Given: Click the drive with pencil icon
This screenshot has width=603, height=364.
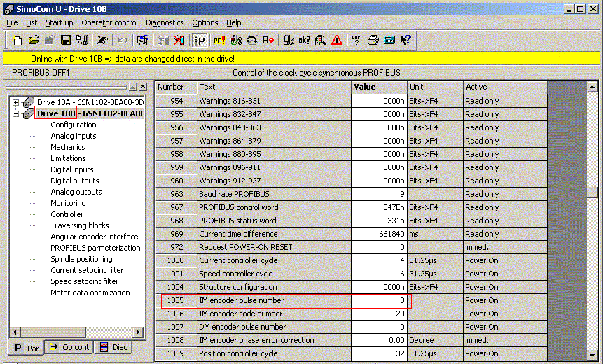Looking at the screenshot, I should click(x=289, y=40).
